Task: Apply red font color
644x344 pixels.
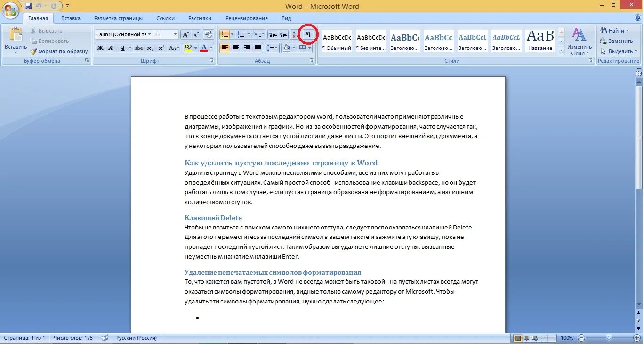Action: pos(204,48)
